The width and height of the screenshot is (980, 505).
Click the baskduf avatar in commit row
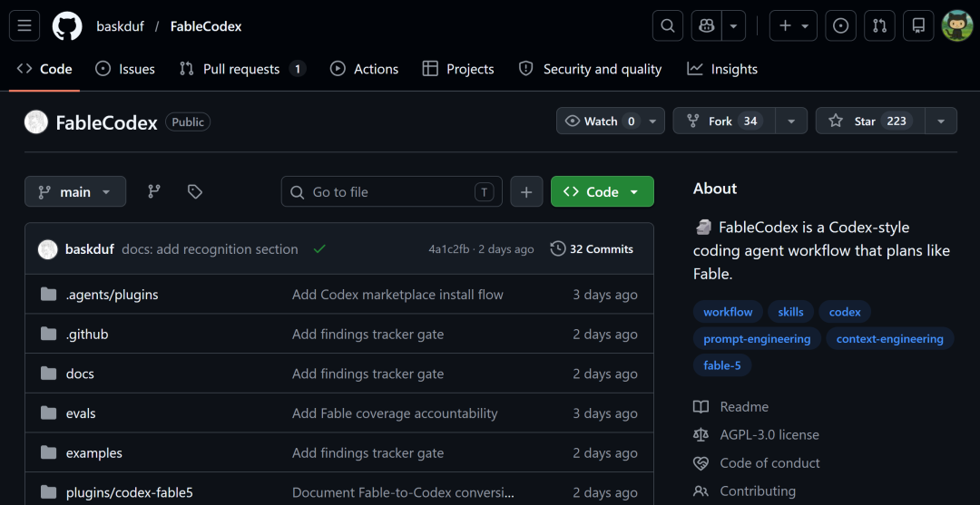(48, 249)
